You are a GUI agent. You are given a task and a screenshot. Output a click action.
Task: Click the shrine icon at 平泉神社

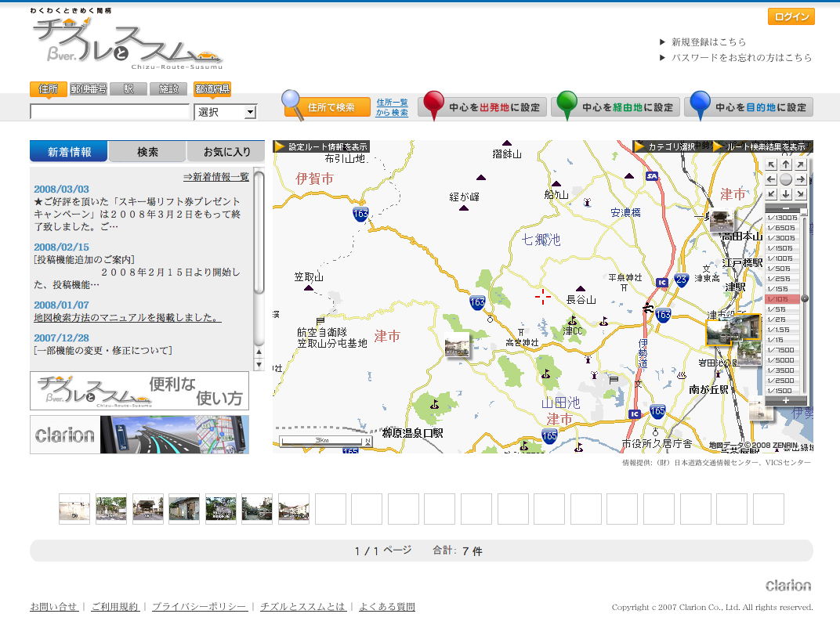[624, 287]
